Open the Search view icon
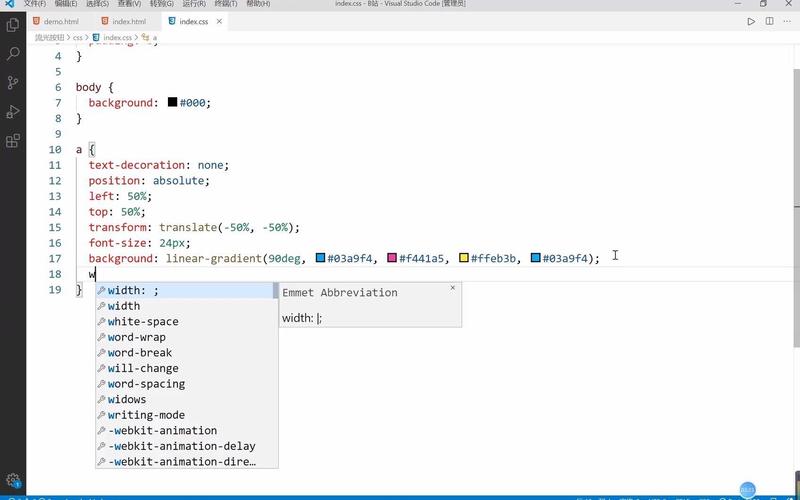Image resolution: width=800 pixels, height=500 pixels. pos(13,52)
